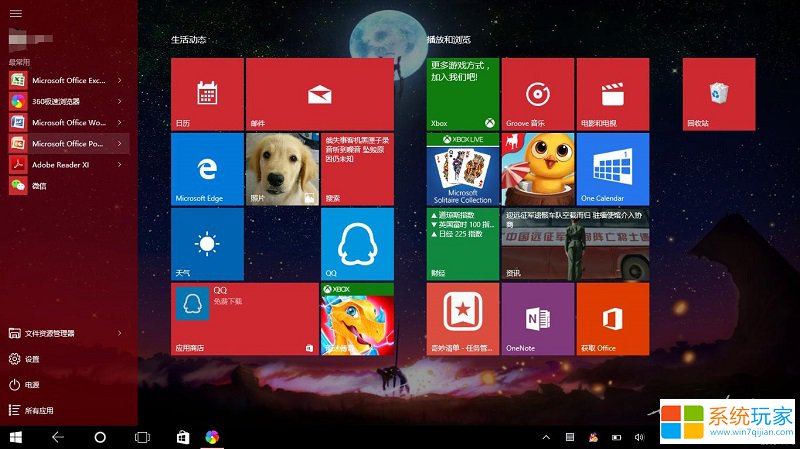Open the Finance (财经) tile
Image resolution: width=800 pixels, height=449 pixels.
[463, 244]
